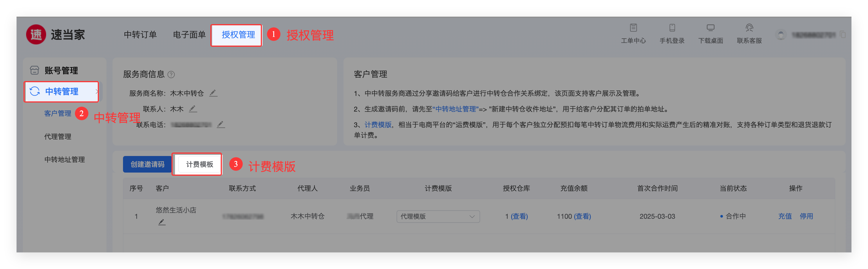This screenshot has height=269, width=868.
Task: Click help icon beside 服务商信息
Action: (x=171, y=75)
